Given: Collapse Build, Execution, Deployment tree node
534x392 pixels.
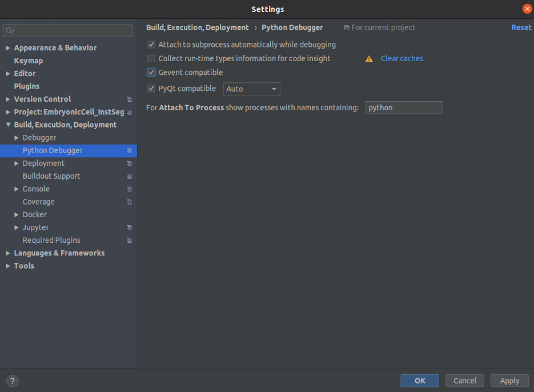Looking at the screenshot, I should pyautogui.click(x=8, y=125).
